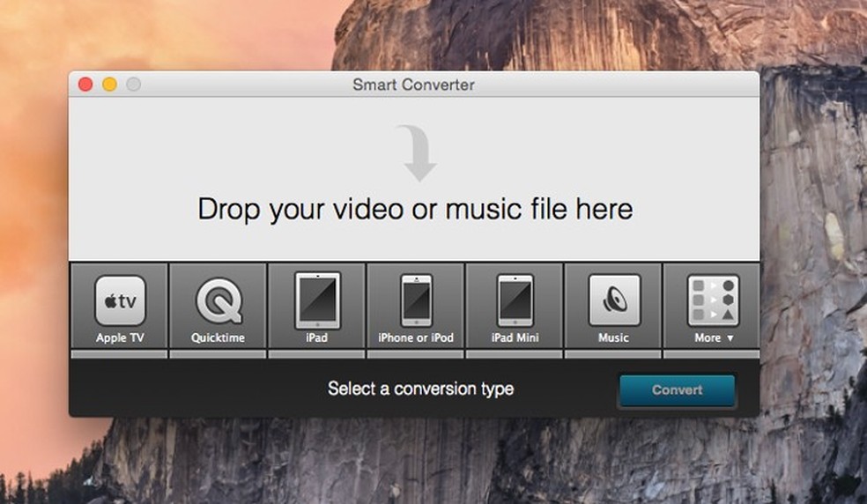
Task: Select the iPhone or iPod preset
Action: (416, 307)
